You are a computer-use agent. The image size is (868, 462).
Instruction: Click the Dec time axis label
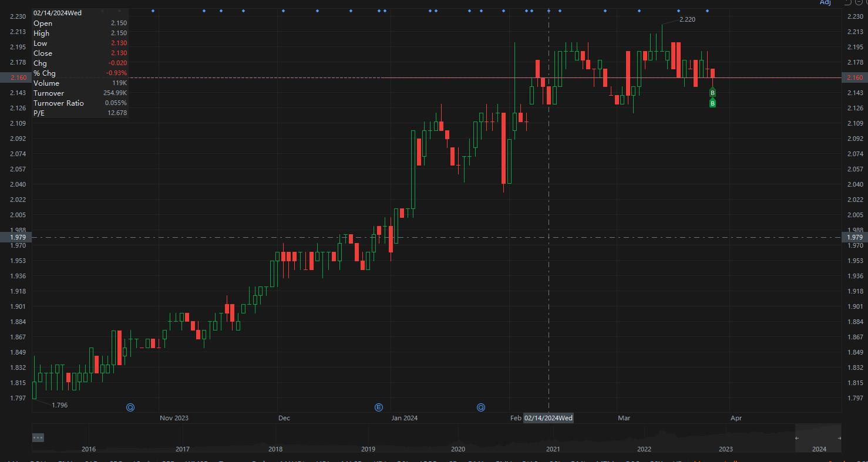pyautogui.click(x=284, y=418)
